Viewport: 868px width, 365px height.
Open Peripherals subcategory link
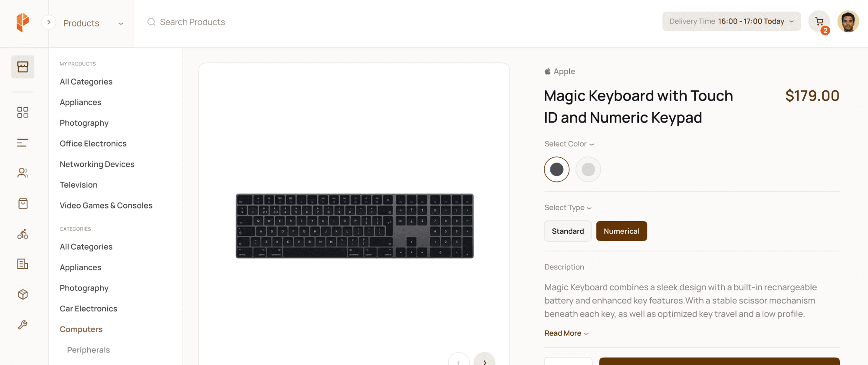pos(88,350)
